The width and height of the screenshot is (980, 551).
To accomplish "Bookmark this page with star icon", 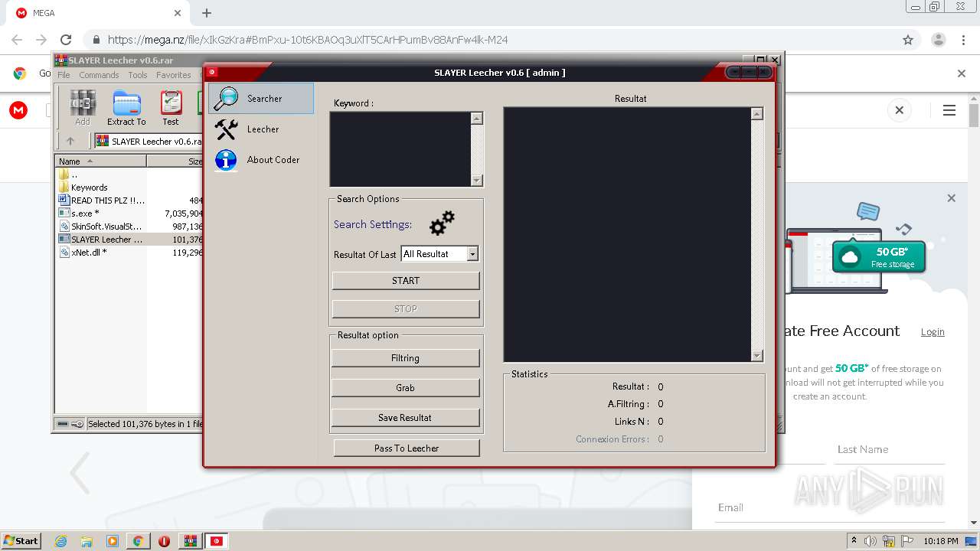I will (x=908, y=40).
